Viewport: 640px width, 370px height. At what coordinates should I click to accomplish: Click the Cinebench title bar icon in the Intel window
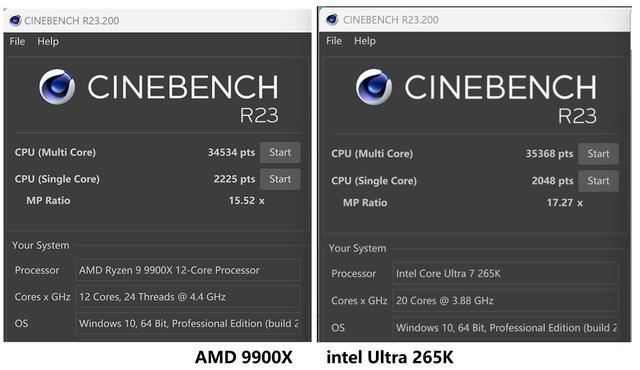[x=332, y=20]
